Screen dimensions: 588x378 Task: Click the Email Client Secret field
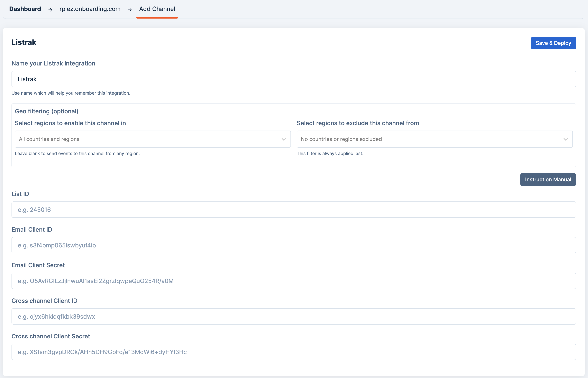(293, 281)
